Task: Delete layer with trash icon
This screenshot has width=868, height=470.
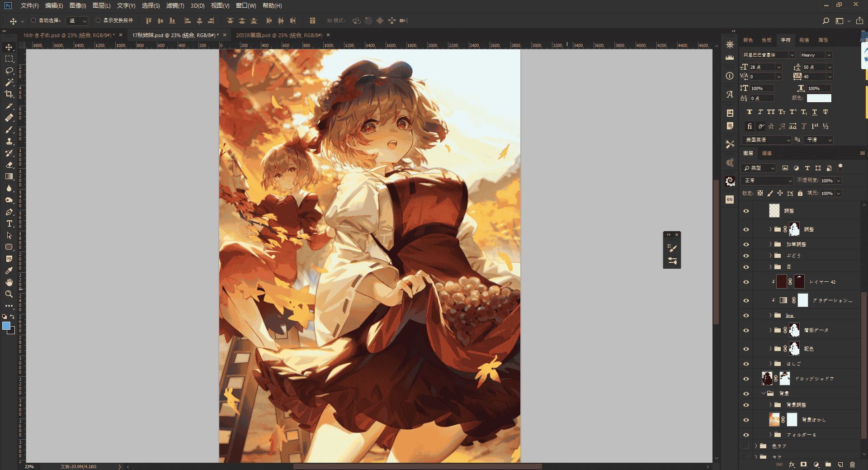Action: pyautogui.click(x=852, y=465)
